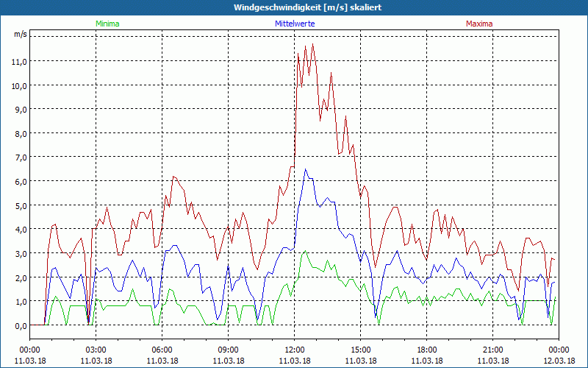Select the 03:00 time axis label
The image size is (588, 368).
point(96,350)
